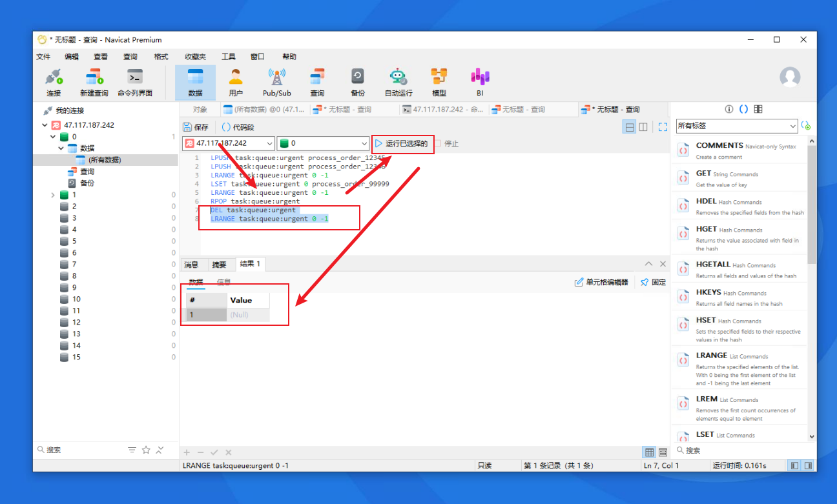Switch to the (所有数据) @0 tab
The image size is (837, 504).
pyautogui.click(x=264, y=109)
